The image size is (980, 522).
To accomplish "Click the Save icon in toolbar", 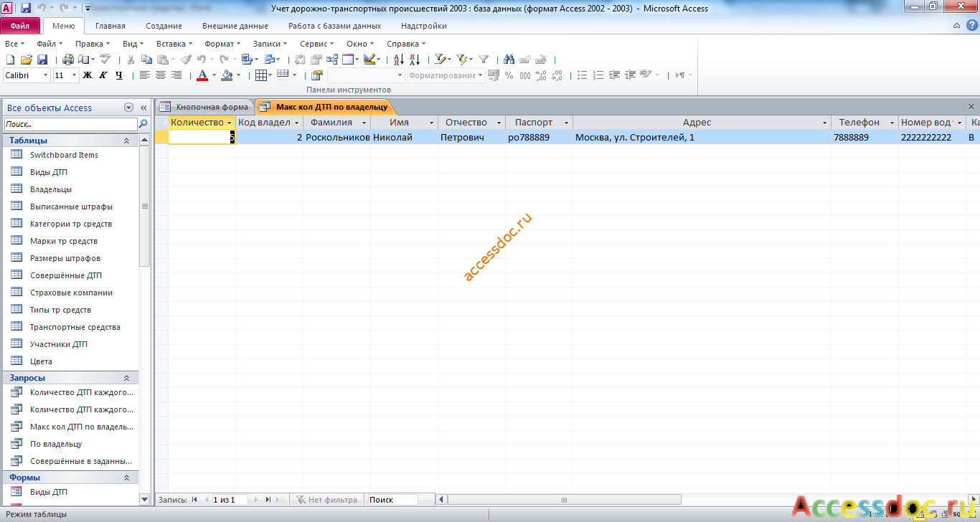I will coord(42,60).
